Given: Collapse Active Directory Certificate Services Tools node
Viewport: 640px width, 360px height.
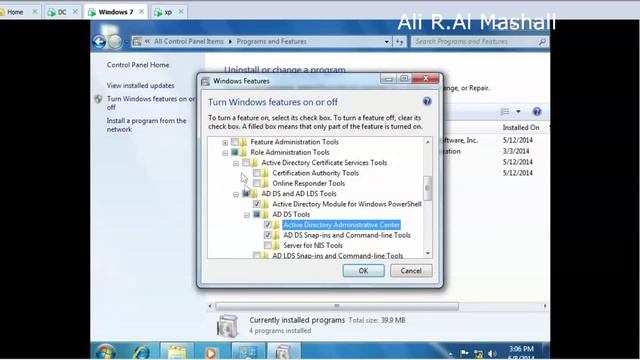Looking at the screenshot, I should point(236,163).
